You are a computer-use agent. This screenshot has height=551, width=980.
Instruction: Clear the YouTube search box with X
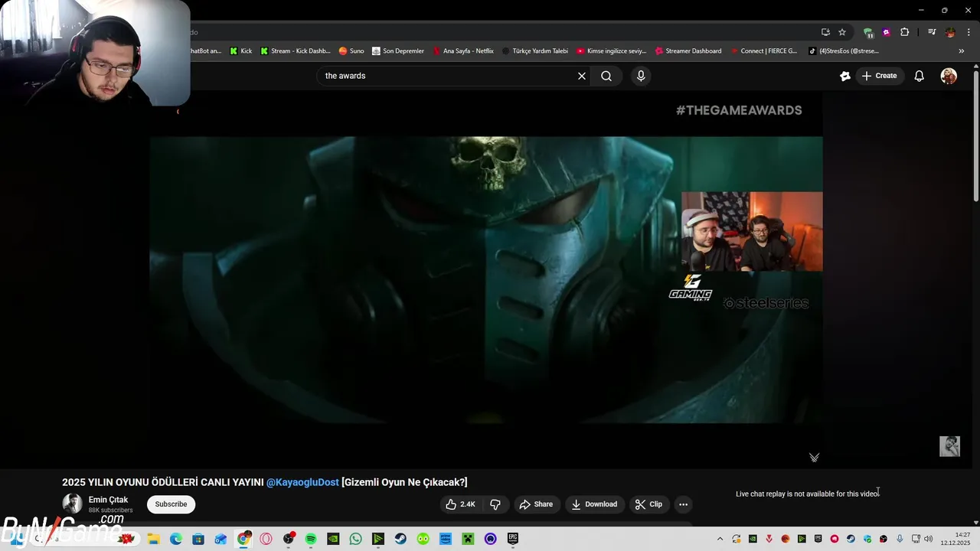tap(582, 76)
